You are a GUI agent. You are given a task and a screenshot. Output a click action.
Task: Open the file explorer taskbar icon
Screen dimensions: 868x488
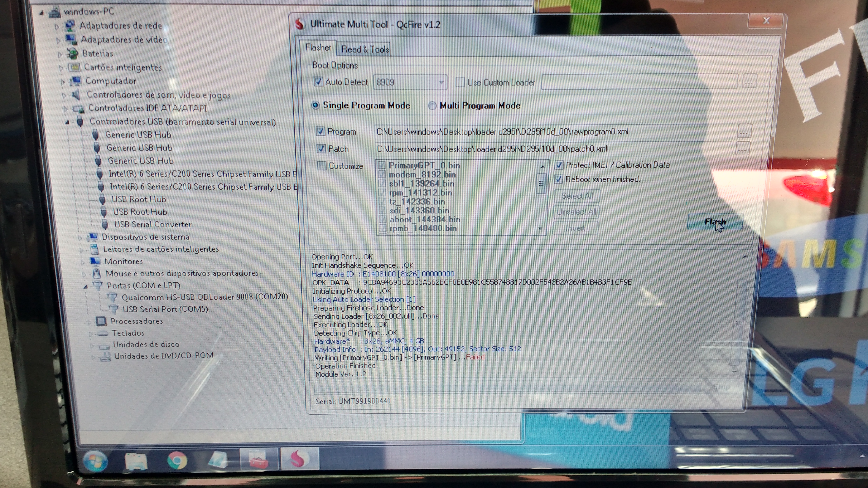(136, 461)
